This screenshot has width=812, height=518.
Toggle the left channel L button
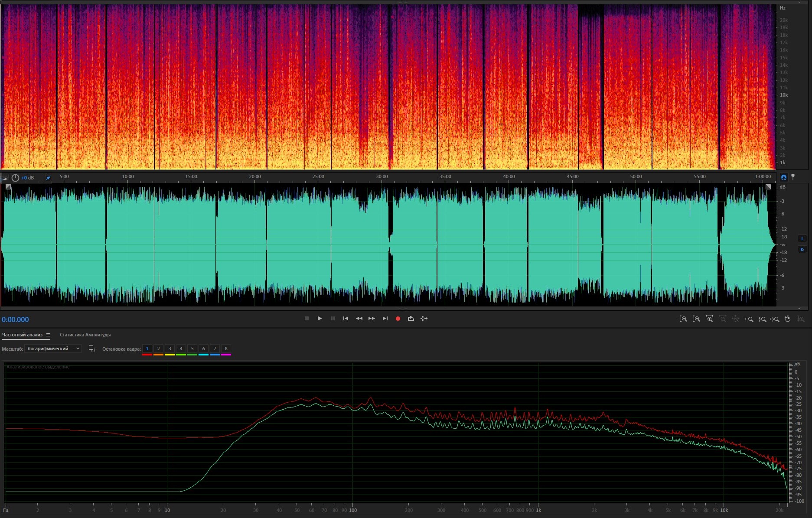[802, 238]
